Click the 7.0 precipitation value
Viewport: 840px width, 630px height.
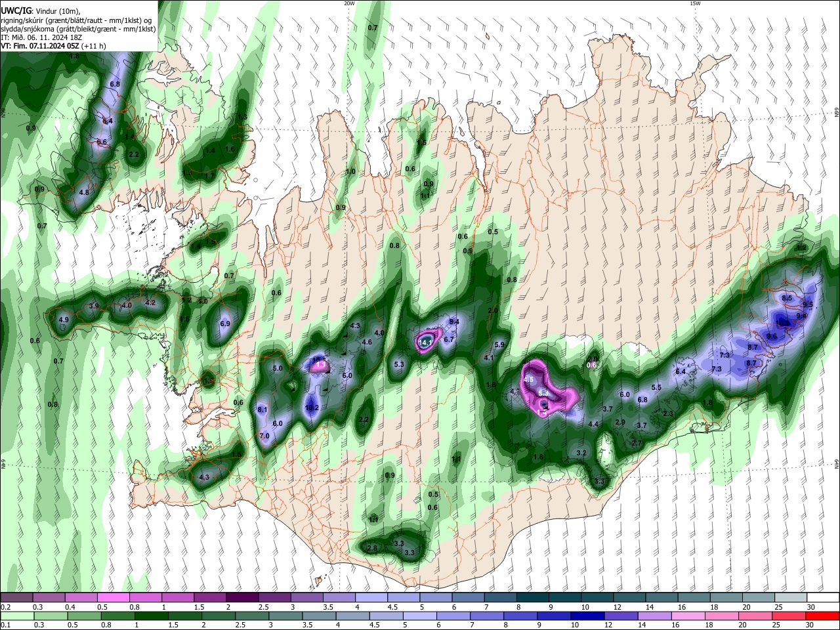point(264,436)
